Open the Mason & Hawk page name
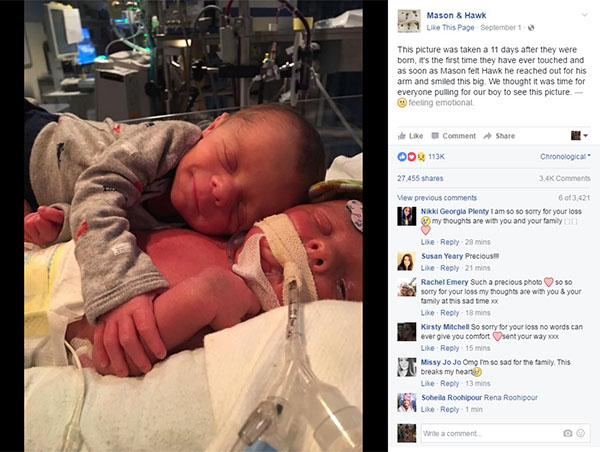Image resolution: width=600 pixels, height=452 pixels. (456, 15)
